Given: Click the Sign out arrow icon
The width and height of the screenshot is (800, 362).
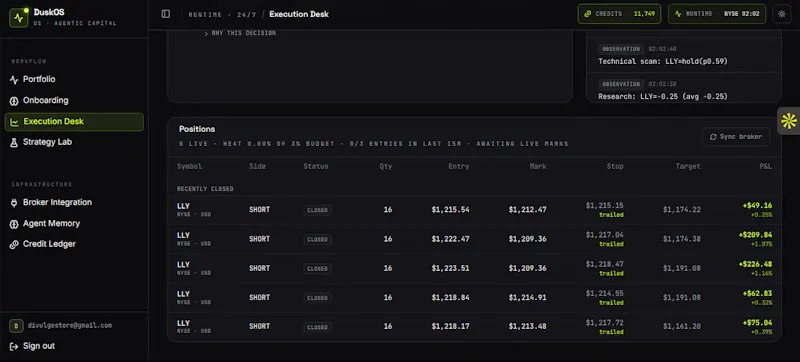Looking at the screenshot, I should (14, 347).
